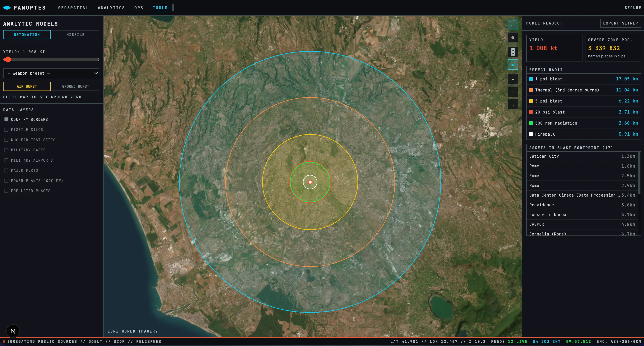The height and width of the screenshot is (346, 644).
Task: Switch to the Detonation model tab
Action: [27, 35]
